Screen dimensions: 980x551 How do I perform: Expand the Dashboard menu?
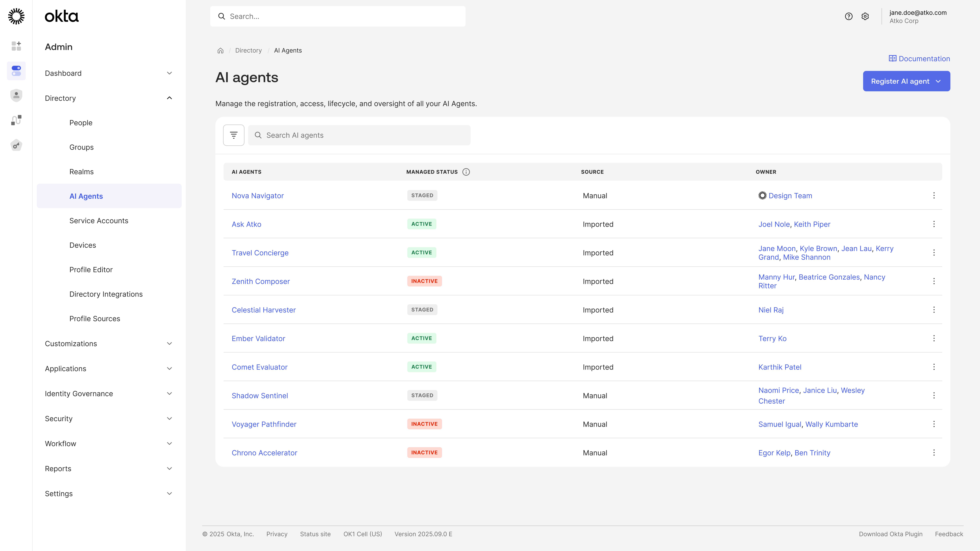click(x=169, y=73)
